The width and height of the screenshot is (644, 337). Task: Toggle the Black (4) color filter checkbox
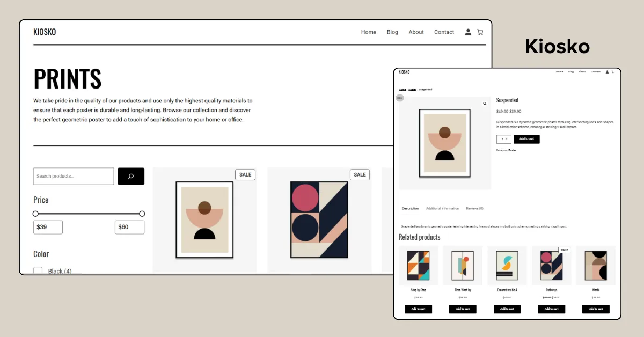click(38, 270)
